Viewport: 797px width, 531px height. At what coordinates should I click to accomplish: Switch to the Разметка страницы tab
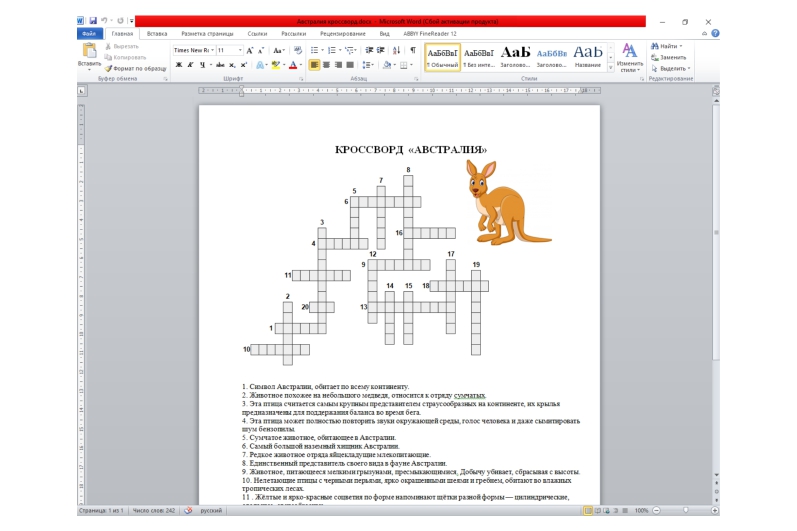tap(207, 34)
